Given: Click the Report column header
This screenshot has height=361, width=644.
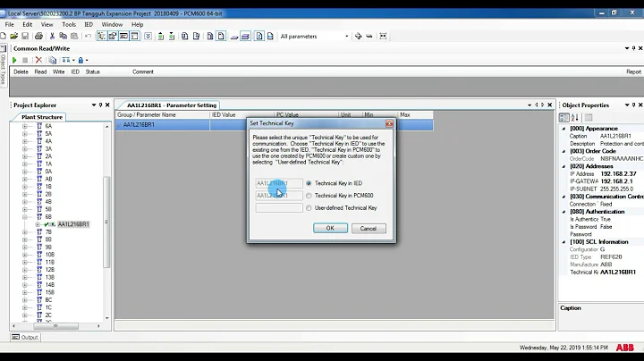Looking at the screenshot, I should pyautogui.click(x=633, y=71).
